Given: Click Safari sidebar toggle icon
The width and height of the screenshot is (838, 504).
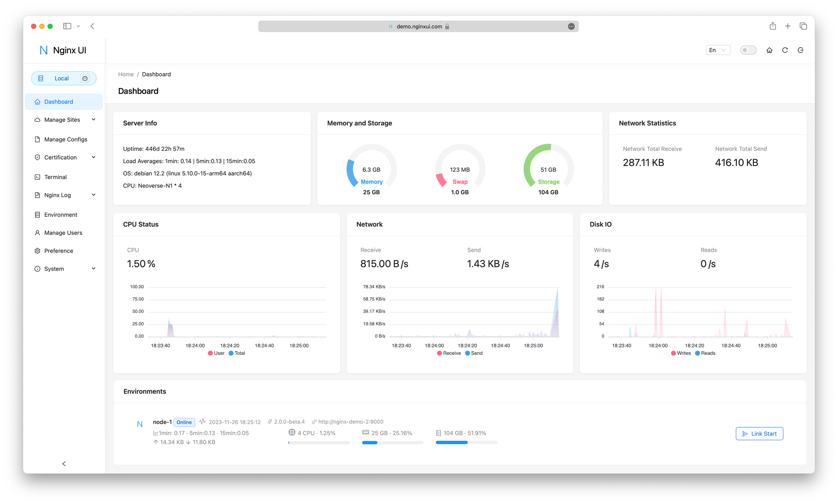Looking at the screenshot, I should (67, 26).
